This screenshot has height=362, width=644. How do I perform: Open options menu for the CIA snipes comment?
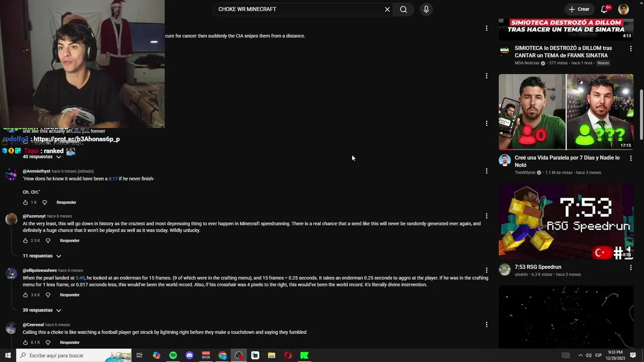(x=487, y=28)
